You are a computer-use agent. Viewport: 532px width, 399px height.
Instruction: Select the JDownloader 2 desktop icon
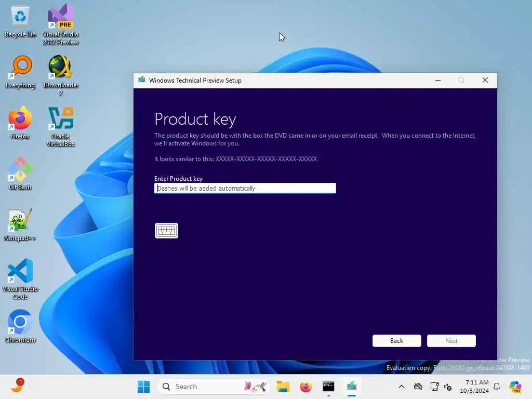pyautogui.click(x=61, y=75)
